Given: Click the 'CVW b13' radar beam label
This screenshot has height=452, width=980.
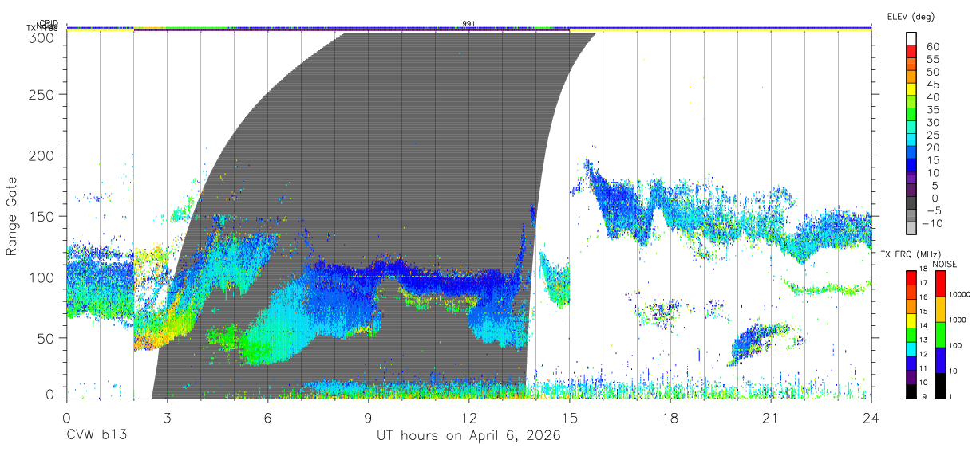Looking at the screenshot, I should (96, 435).
